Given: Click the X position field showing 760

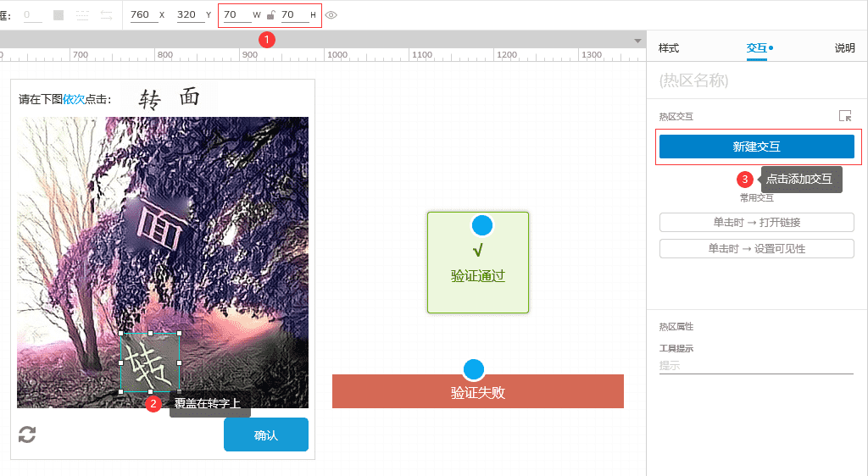Looking at the screenshot, I should [143, 15].
